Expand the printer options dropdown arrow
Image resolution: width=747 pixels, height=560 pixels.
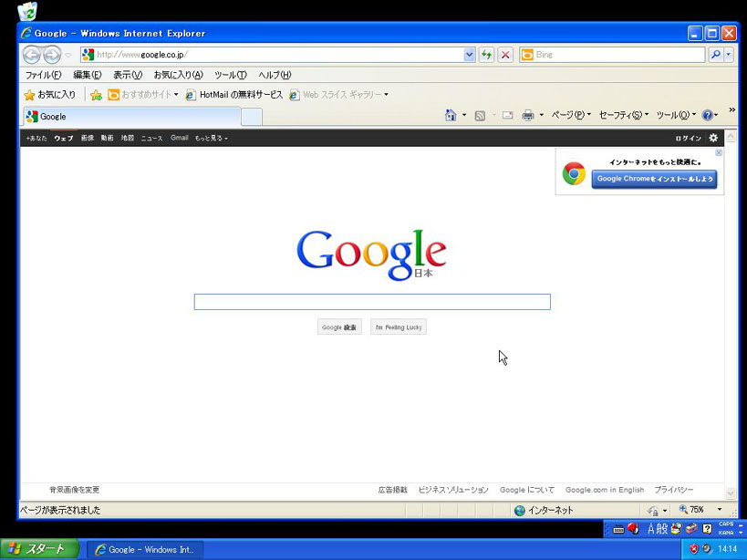pyautogui.click(x=541, y=115)
